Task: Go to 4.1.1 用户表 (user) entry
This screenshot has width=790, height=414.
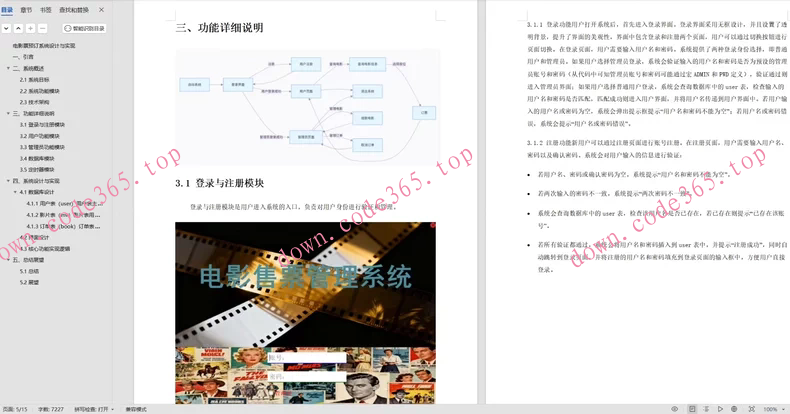Action: point(64,203)
